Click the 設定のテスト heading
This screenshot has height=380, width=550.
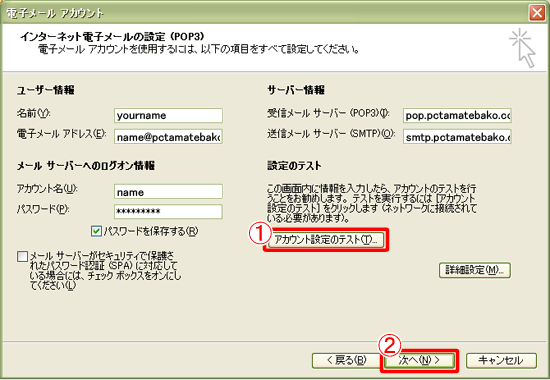coord(294,166)
